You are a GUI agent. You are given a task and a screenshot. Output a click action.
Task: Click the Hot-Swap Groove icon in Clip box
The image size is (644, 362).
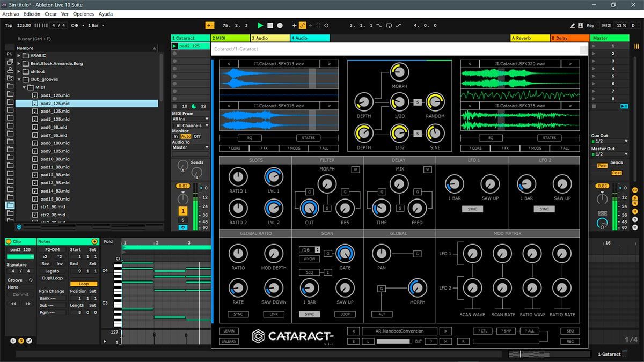coord(31,280)
